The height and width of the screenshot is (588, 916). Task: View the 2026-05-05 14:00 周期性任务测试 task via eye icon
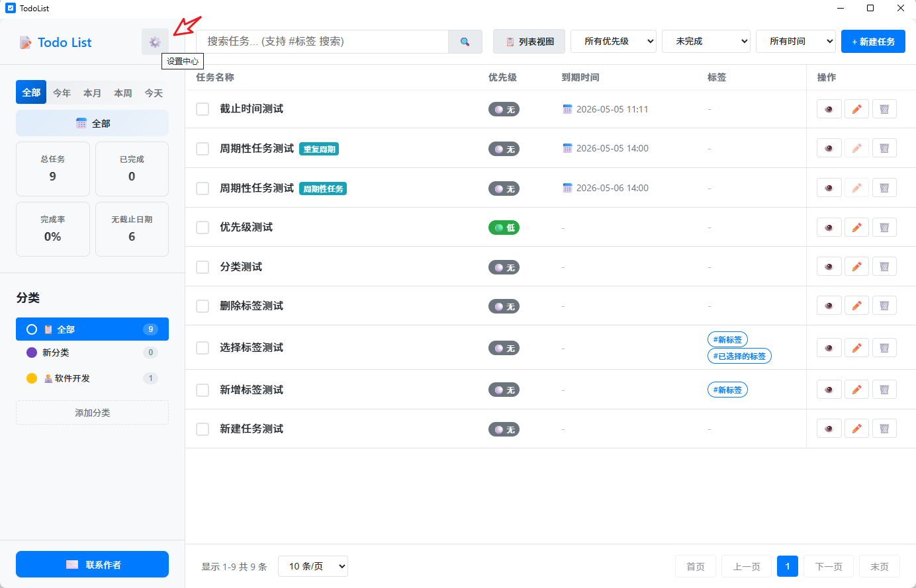(x=829, y=148)
